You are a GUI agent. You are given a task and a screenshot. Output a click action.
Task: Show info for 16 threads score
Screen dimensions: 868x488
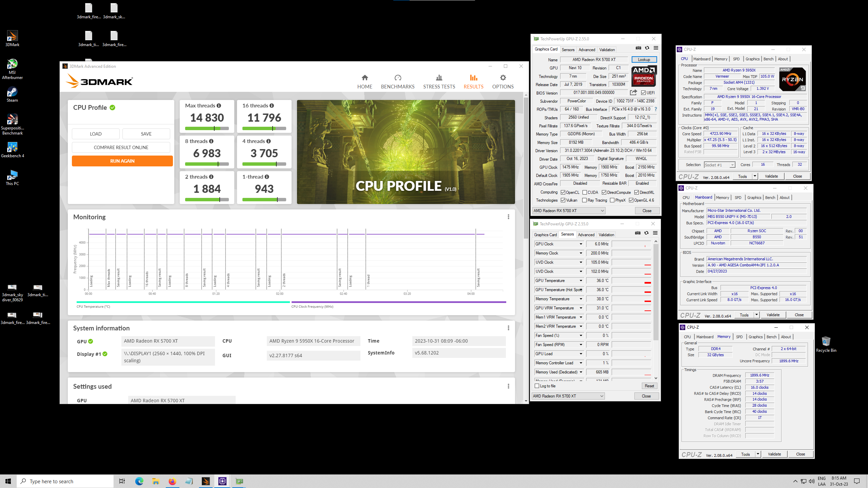click(272, 106)
